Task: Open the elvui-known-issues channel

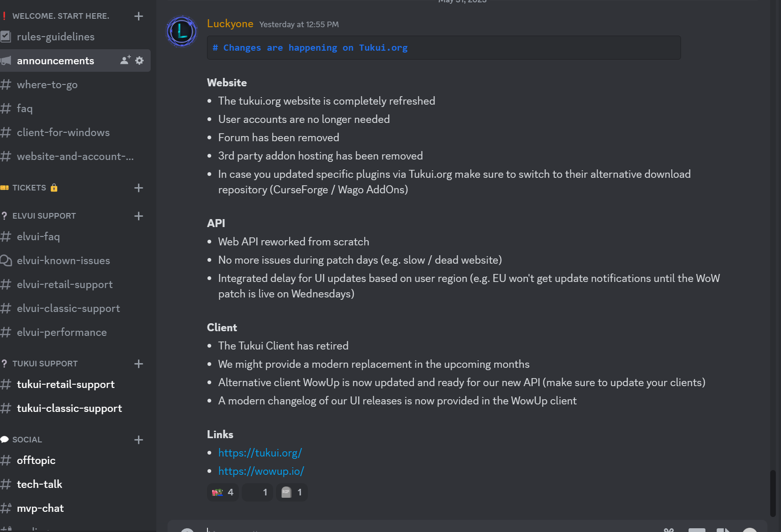Action: click(63, 260)
